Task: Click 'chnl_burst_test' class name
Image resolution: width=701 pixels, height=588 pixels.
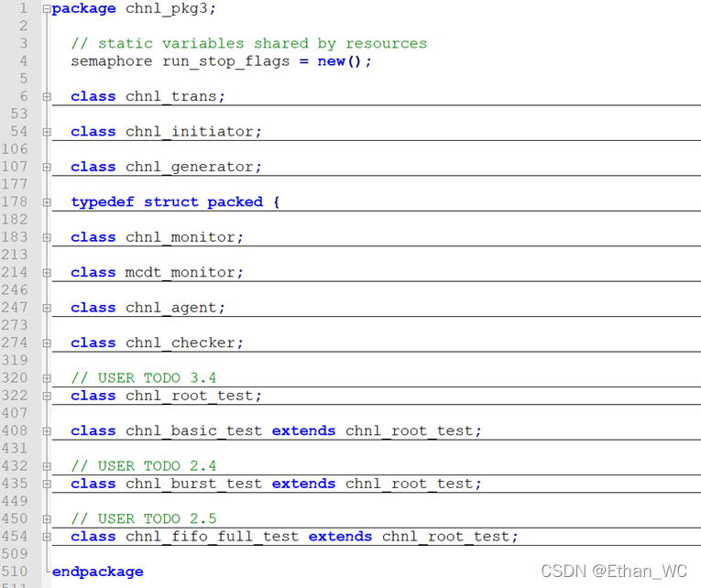Action: pyautogui.click(x=193, y=484)
